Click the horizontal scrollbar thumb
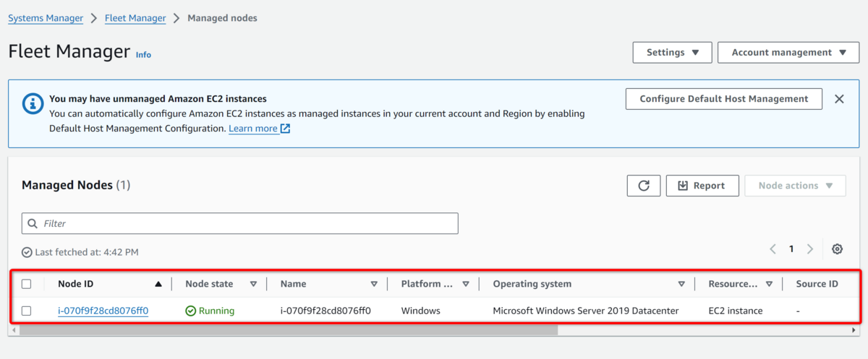The height and width of the screenshot is (359, 868). click(x=289, y=330)
